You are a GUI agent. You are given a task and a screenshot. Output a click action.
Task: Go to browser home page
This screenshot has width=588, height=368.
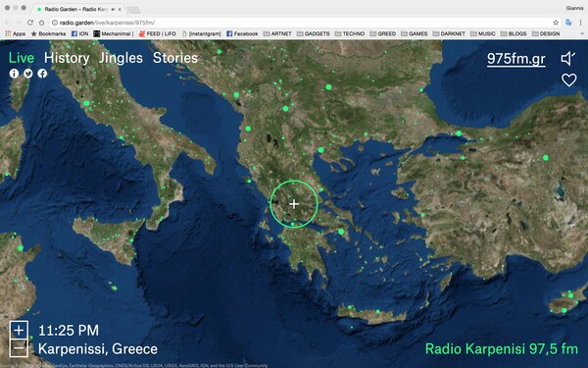(41, 23)
